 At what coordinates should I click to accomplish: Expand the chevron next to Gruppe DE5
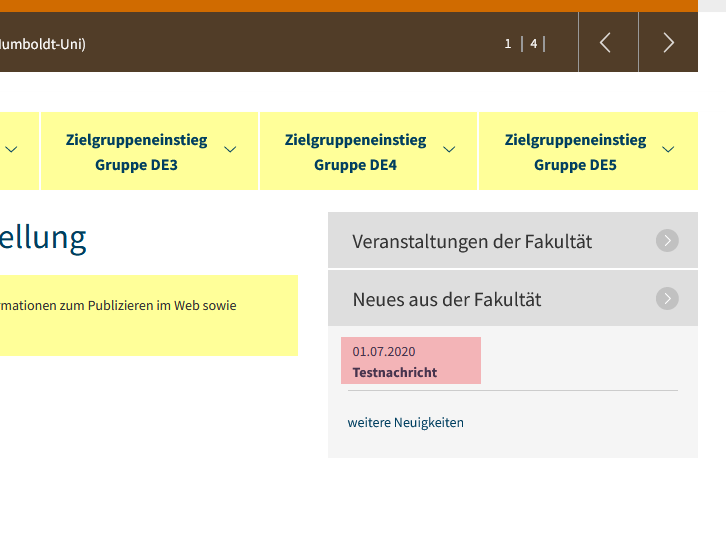click(669, 150)
